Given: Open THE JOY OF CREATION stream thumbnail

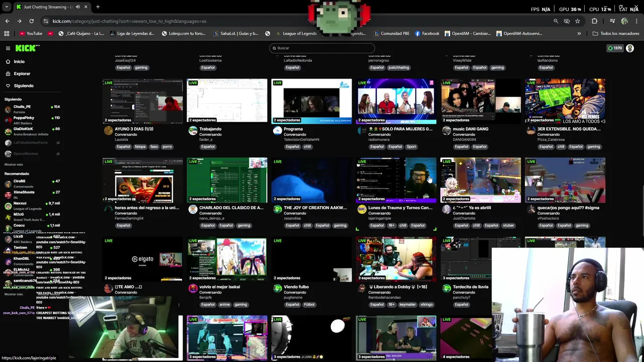Looking at the screenshot, I should click(x=311, y=180).
